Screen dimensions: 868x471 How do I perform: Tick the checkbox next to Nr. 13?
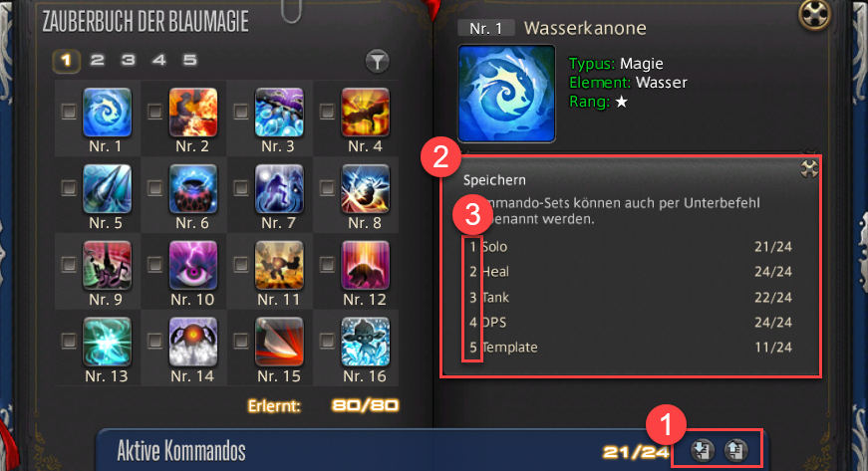pos(69,342)
